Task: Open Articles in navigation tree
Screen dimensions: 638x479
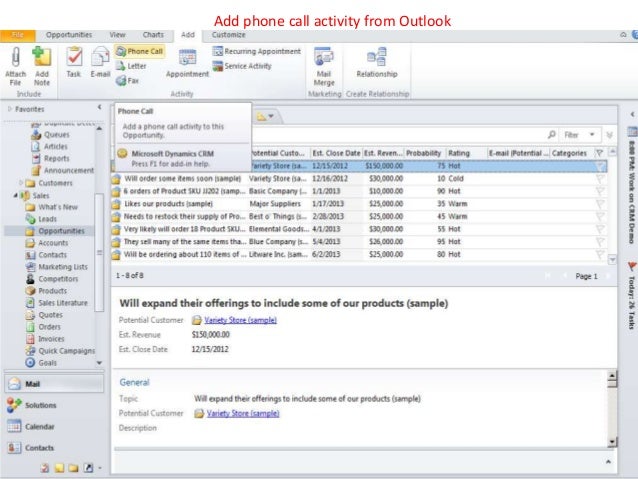Action: [49, 147]
